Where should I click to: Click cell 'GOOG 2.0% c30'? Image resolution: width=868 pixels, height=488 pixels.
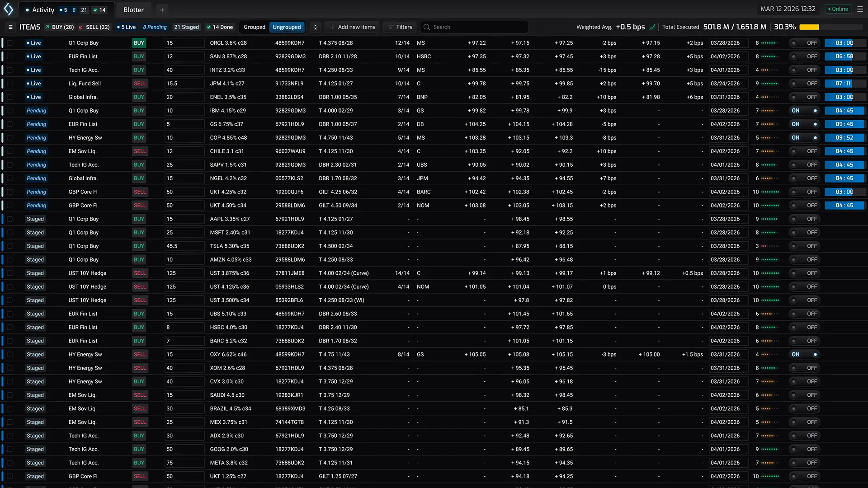tap(229, 450)
